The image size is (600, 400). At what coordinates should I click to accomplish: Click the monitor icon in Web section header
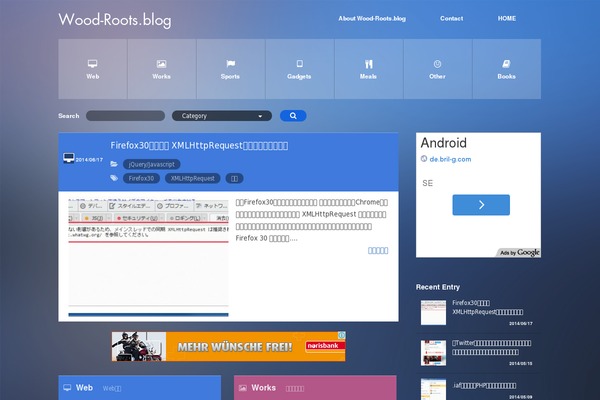coord(67,388)
